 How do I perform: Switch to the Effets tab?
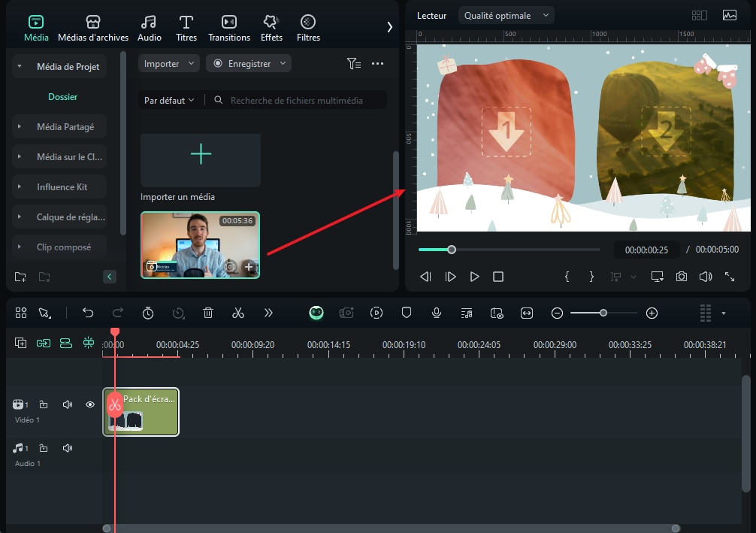(x=271, y=28)
